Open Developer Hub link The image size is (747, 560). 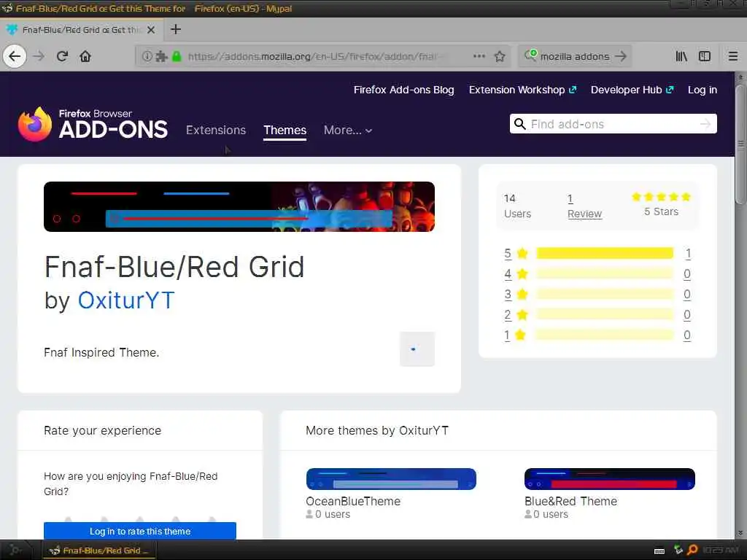(x=632, y=90)
